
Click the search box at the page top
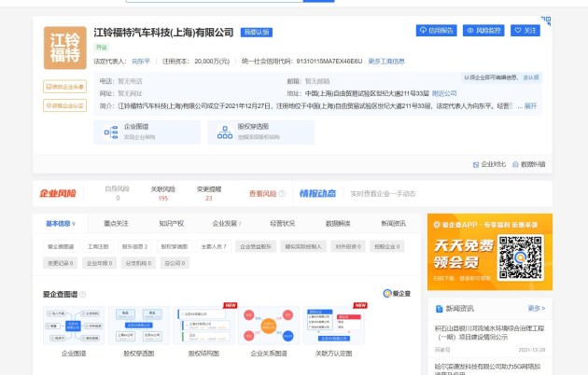215,1
